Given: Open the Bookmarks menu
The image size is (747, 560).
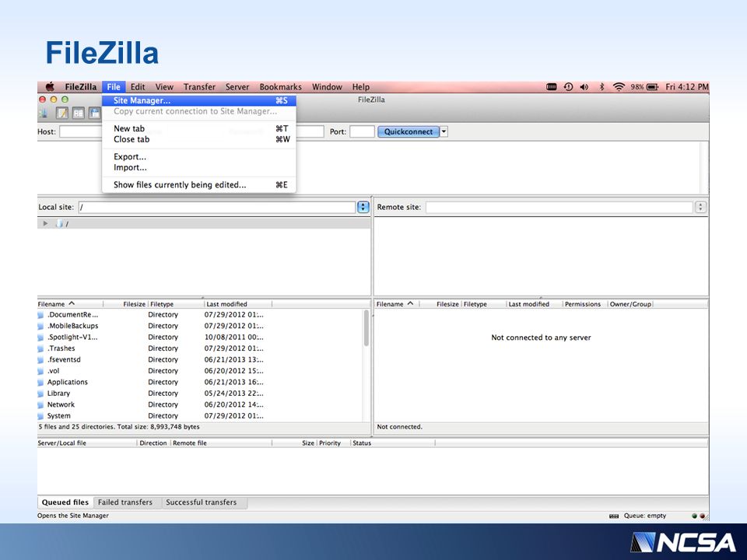Looking at the screenshot, I should click(281, 86).
